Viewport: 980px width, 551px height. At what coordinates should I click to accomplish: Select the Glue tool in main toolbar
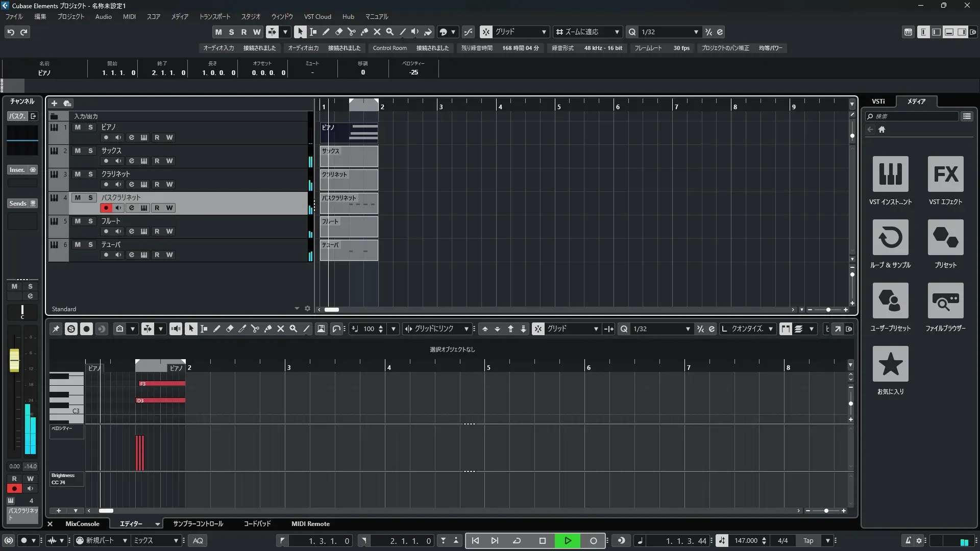[364, 32]
